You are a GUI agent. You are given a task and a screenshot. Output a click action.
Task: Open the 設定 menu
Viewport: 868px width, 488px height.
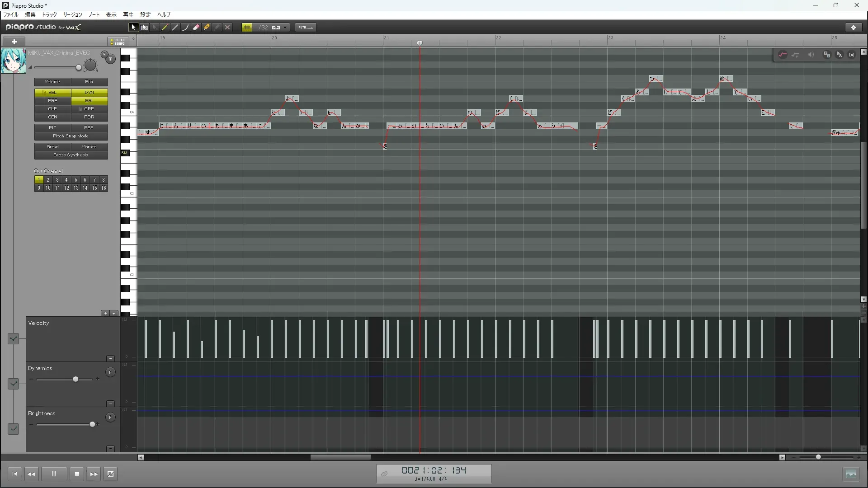point(145,15)
